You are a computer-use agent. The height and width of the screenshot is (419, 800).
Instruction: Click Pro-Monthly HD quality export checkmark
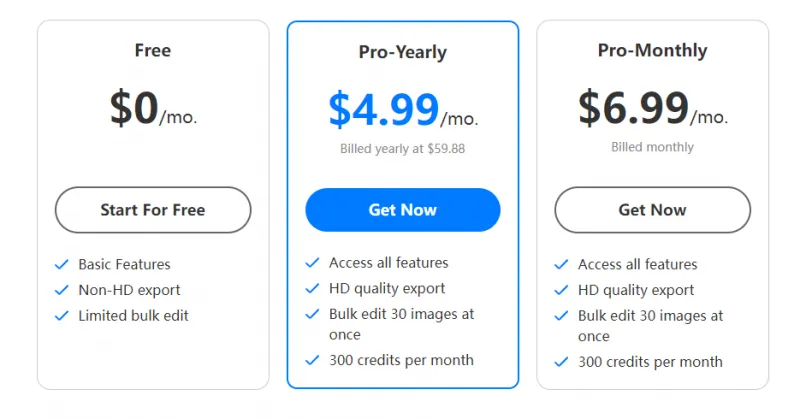[x=561, y=291]
